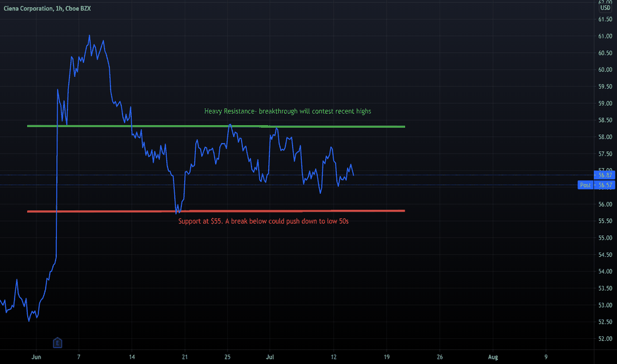Click the '21' date axis label
The width and height of the screenshot is (617, 364).
[x=185, y=357]
